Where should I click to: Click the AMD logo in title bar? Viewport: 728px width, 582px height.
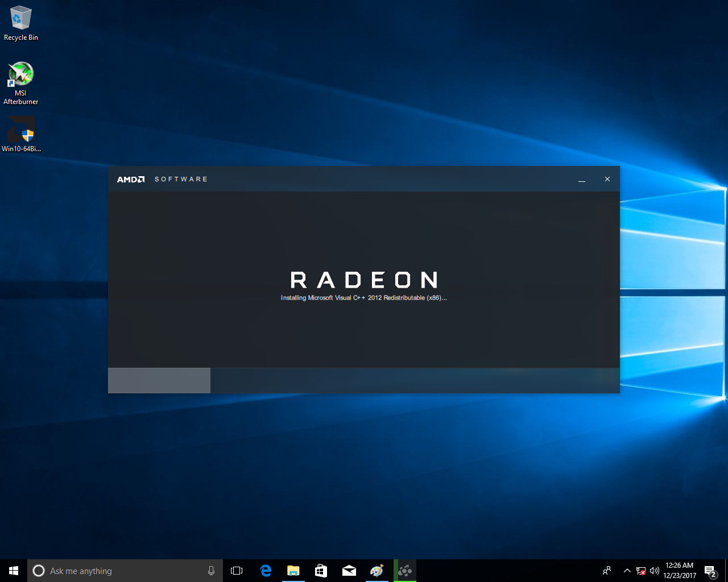(131, 179)
